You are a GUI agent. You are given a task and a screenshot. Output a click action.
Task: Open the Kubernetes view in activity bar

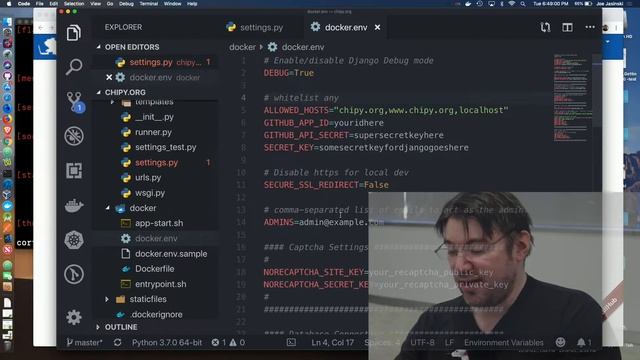[74, 240]
